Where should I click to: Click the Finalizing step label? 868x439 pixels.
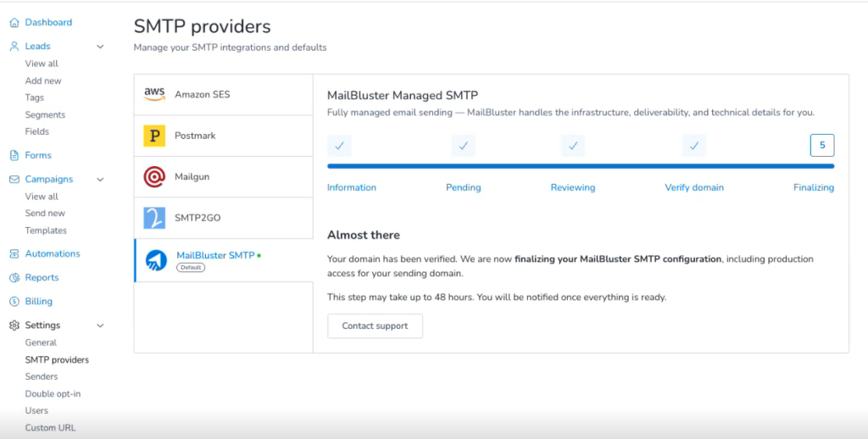click(814, 187)
